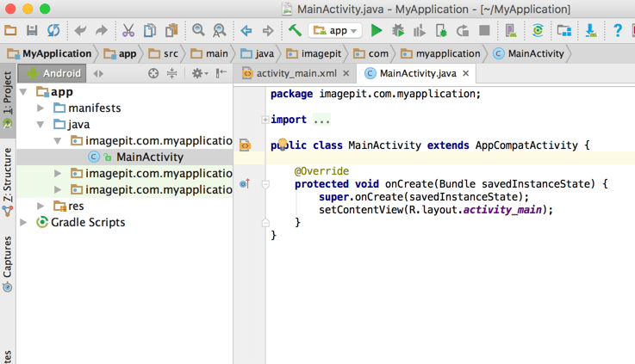Click the Run with Coverage icon
The width and height of the screenshot is (635, 364).
pyautogui.click(x=419, y=30)
